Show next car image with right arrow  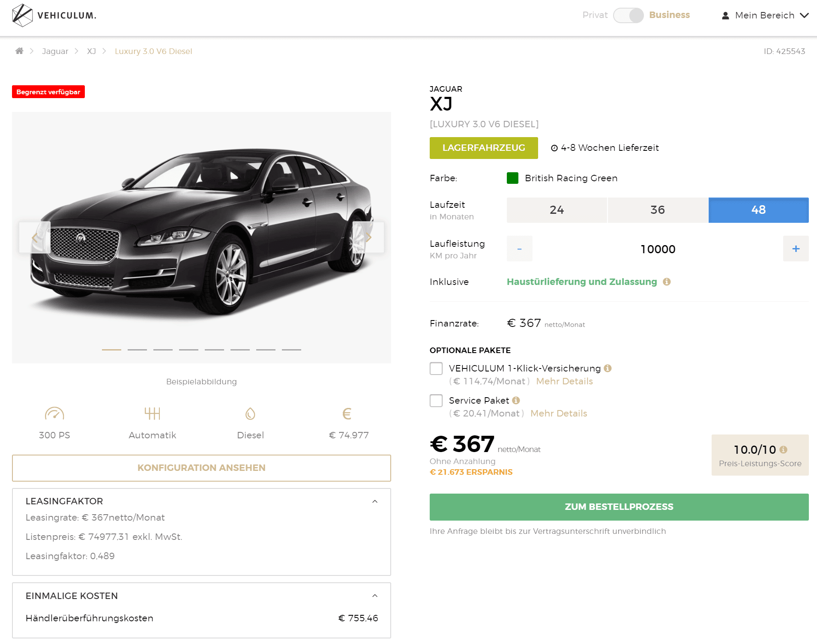(x=368, y=237)
